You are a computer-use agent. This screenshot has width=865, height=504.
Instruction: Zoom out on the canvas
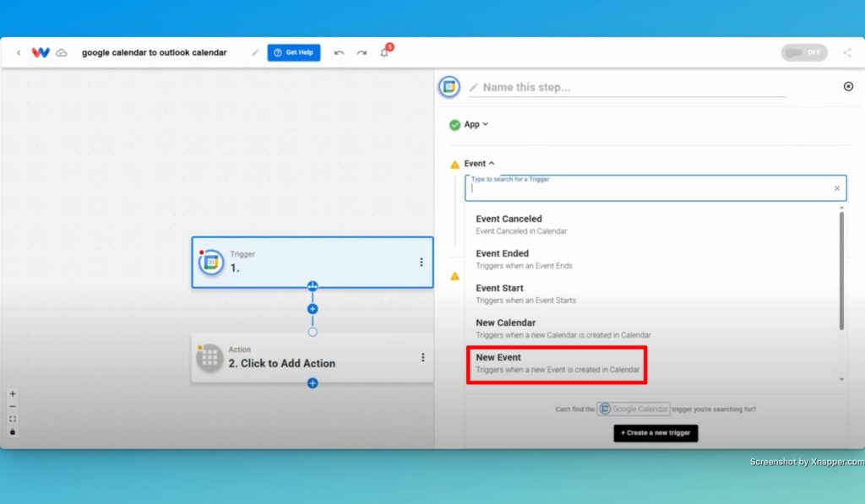coord(13,406)
